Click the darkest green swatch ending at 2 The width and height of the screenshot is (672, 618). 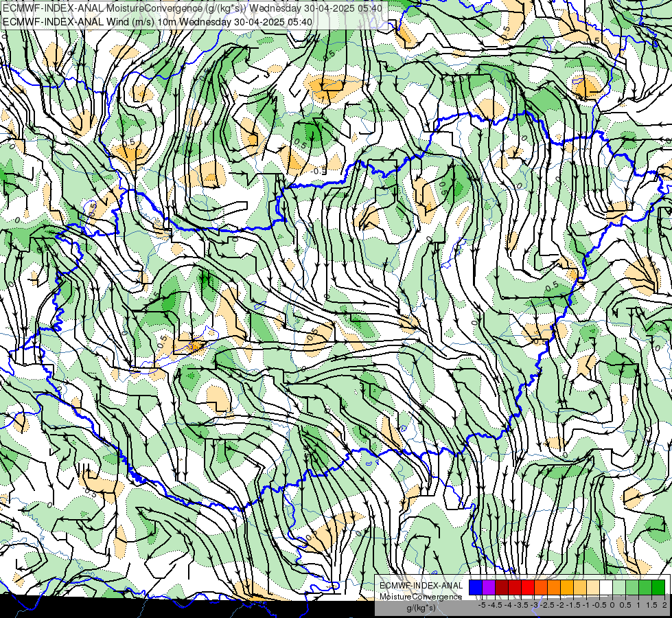658,587
